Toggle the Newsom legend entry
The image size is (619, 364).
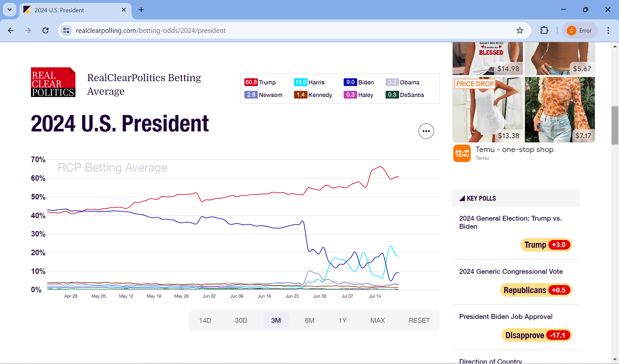263,95
